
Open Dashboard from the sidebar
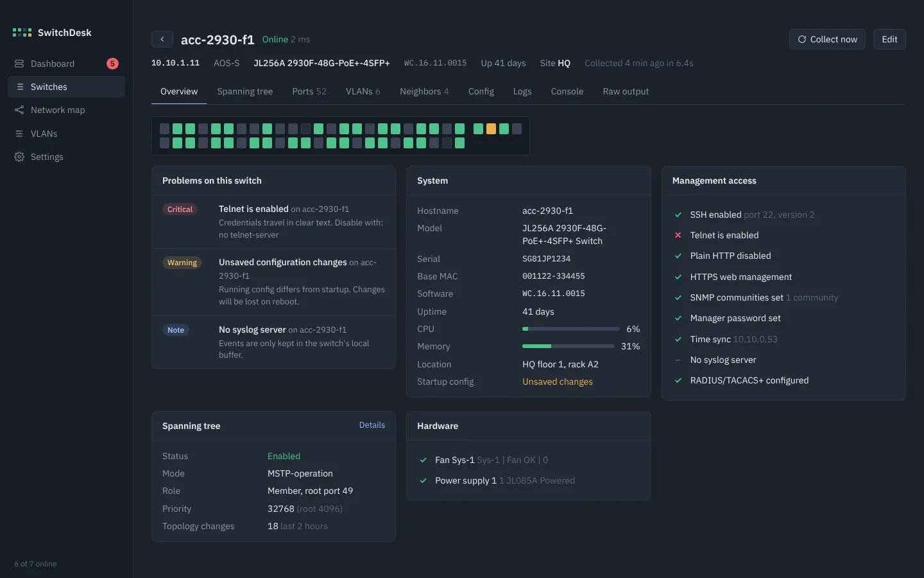tap(66, 64)
